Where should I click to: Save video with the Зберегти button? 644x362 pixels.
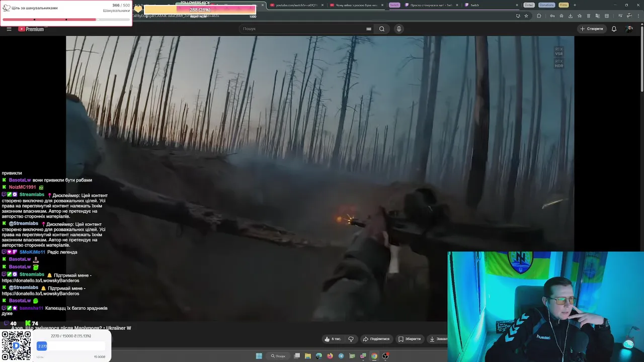tap(410, 339)
